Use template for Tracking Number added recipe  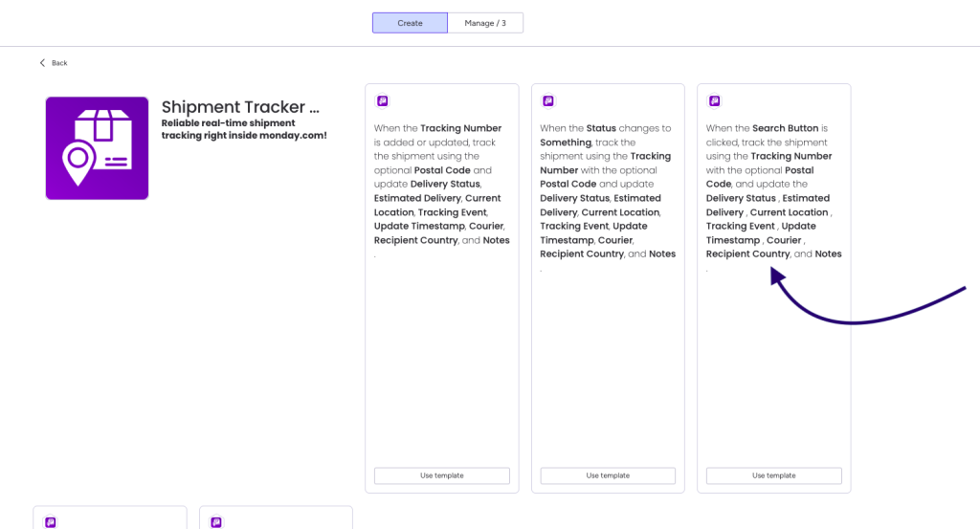442,475
